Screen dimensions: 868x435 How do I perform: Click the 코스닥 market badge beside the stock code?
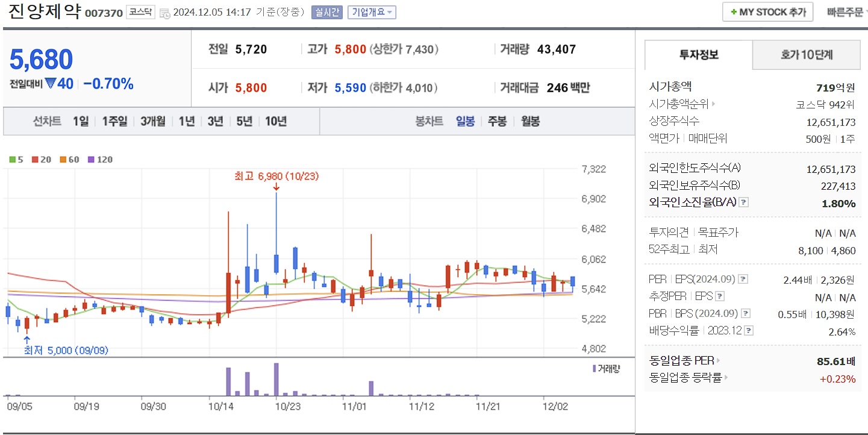click(140, 11)
